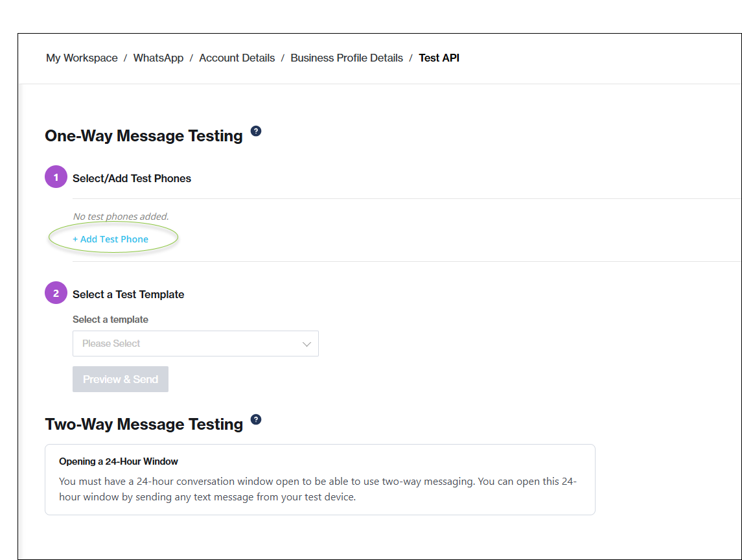This screenshot has width=742, height=560.
Task: Click the Two-Way Message Testing heading
Action: pos(144,425)
